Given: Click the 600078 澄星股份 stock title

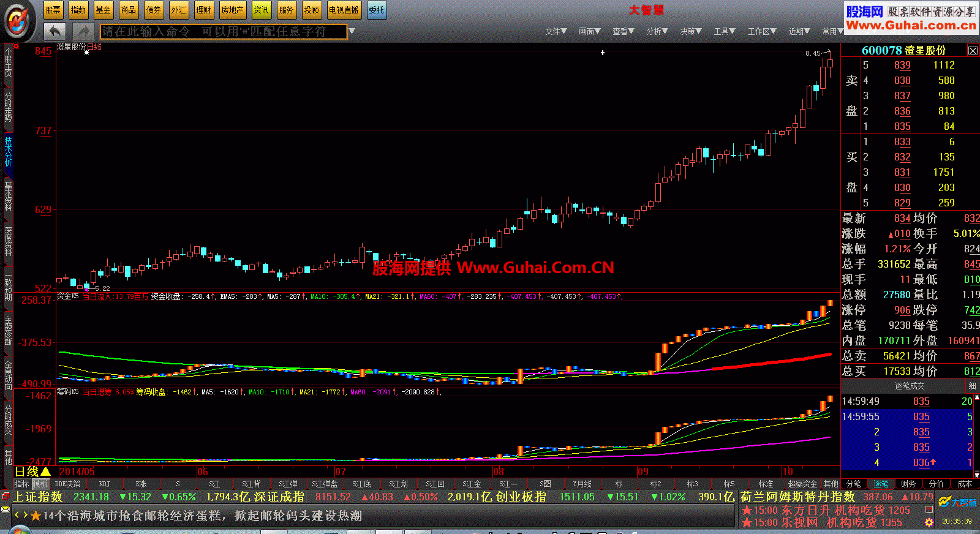Looking at the screenshot, I should click(x=903, y=50).
